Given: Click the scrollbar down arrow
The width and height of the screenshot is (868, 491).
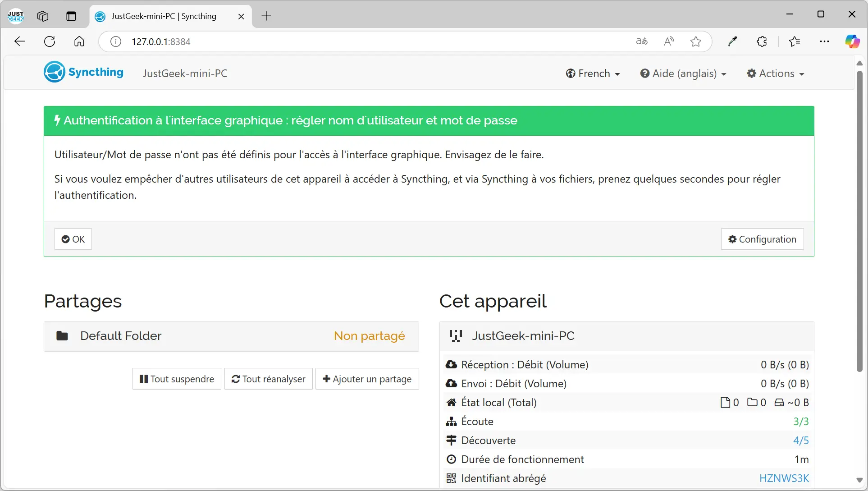Looking at the screenshot, I should click(859, 481).
